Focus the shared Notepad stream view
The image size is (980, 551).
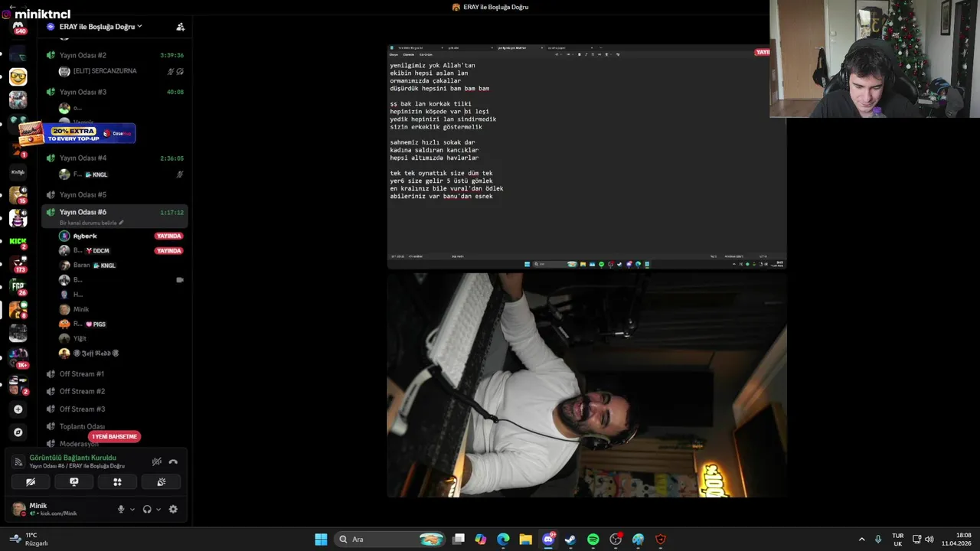click(x=586, y=156)
